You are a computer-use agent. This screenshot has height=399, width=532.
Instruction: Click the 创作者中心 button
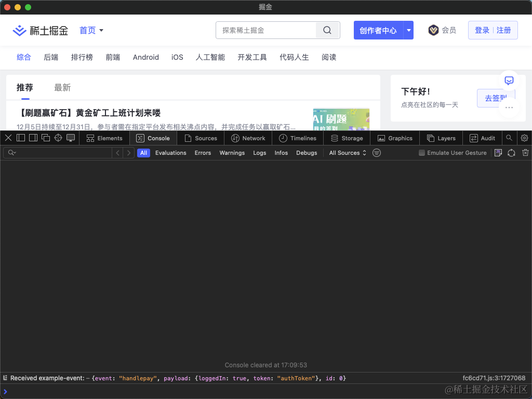pos(378,30)
